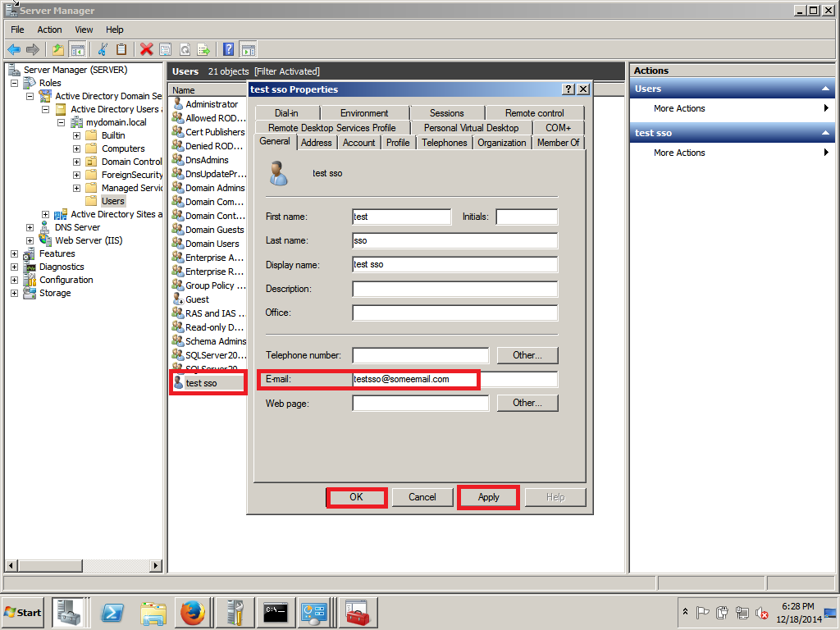Image resolution: width=840 pixels, height=630 pixels.
Task: Open the Action menu
Action: point(49,30)
